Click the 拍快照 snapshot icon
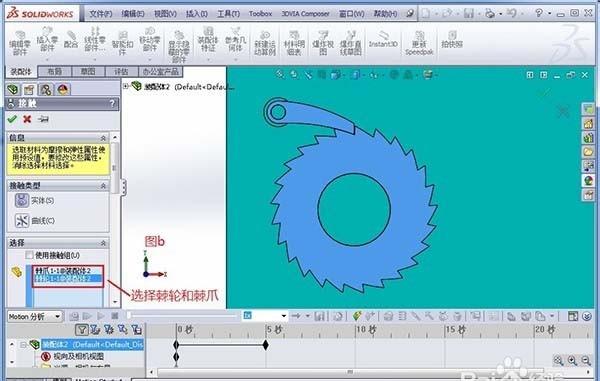 [x=452, y=40]
